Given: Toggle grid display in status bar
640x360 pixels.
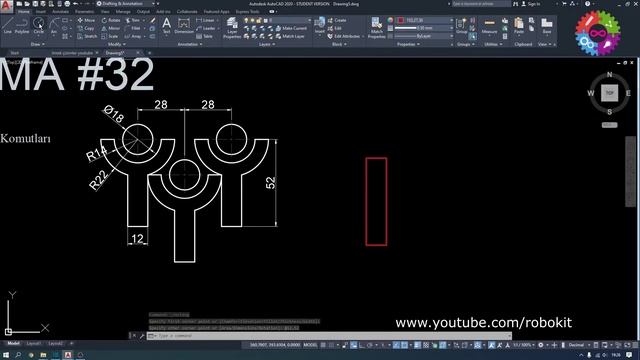Looking at the screenshot, I should point(323,345).
